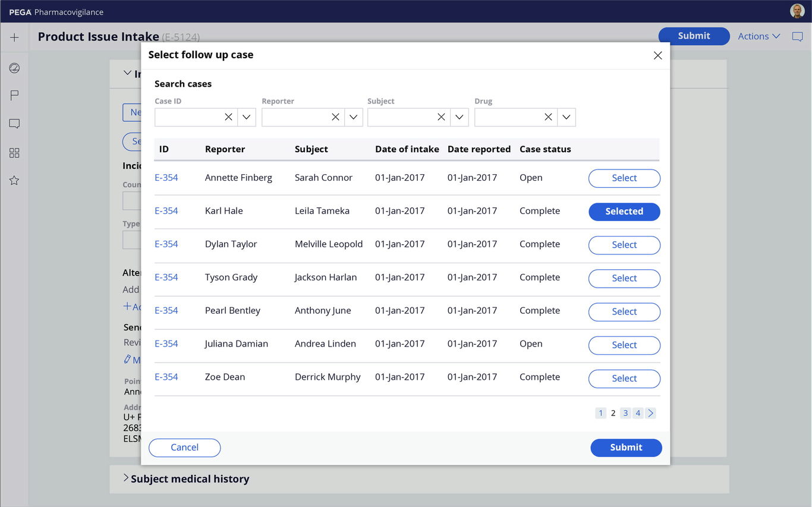Cancel the follow up case dialog
This screenshot has width=812, height=507.
184,448
